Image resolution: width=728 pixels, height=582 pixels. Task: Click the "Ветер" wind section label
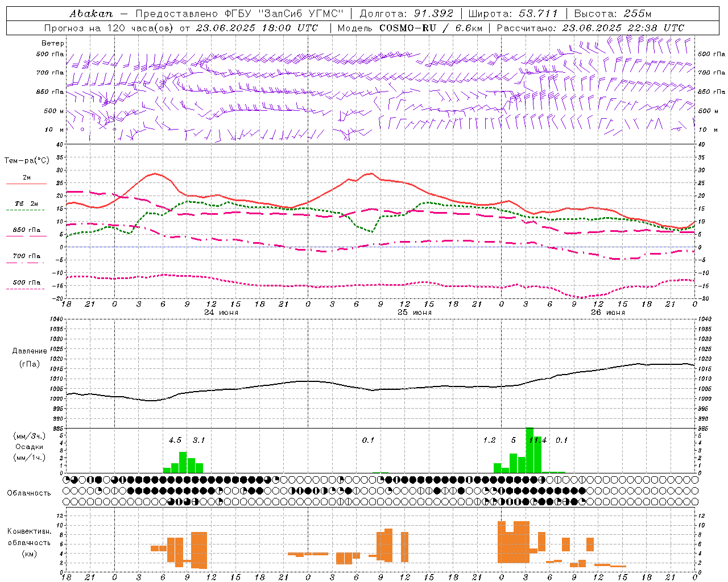53,43
